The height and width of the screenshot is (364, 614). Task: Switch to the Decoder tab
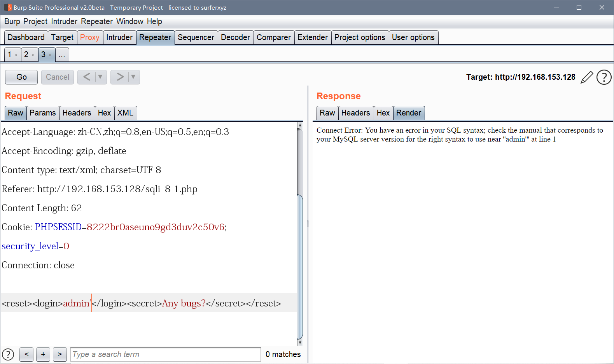236,37
